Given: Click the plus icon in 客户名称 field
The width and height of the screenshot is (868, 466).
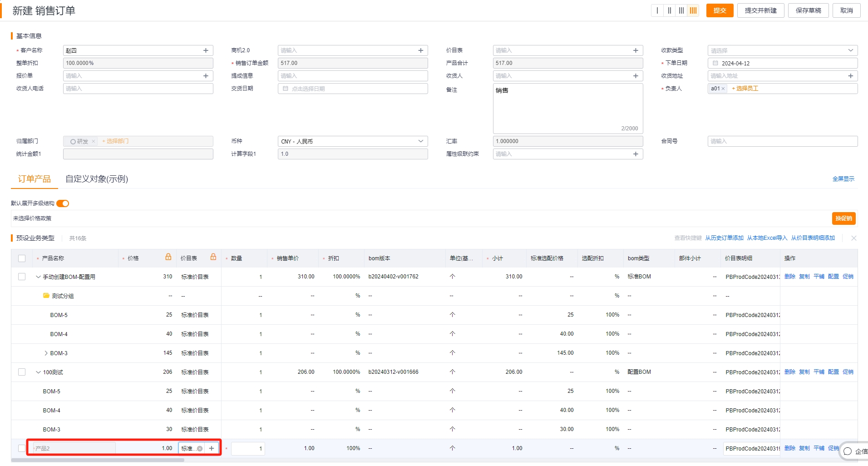Looking at the screenshot, I should pyautogui.click(x=206, y=50).
